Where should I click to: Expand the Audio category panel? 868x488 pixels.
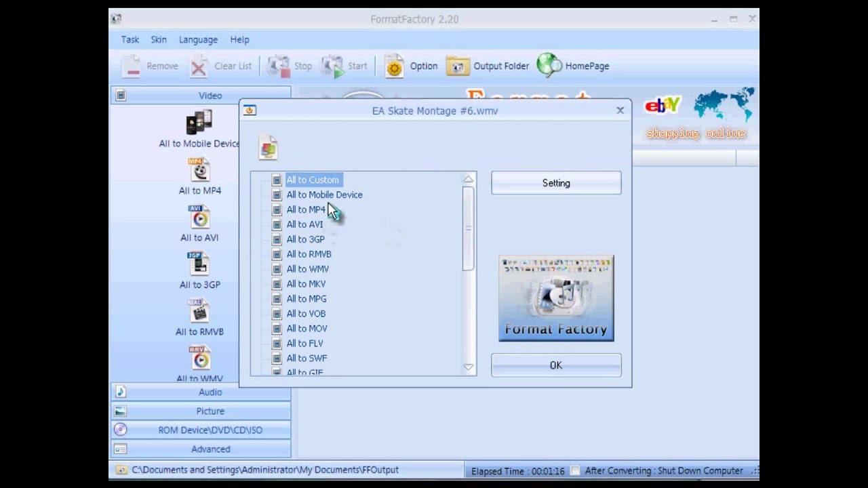point(201,392)
